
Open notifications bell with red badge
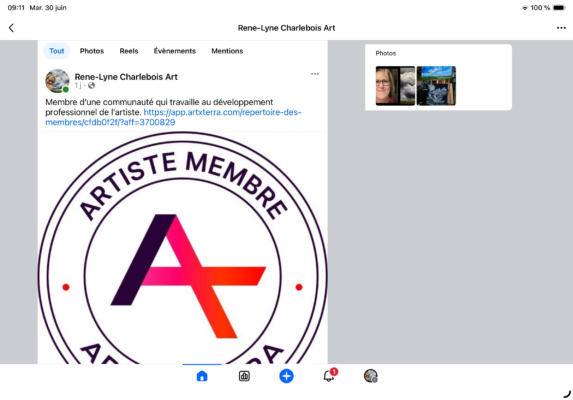coord(329,375)
